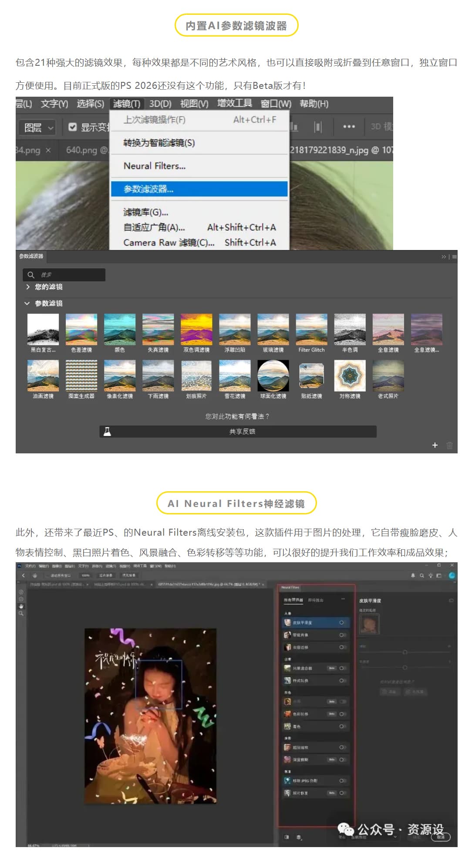Select the Hand tool in Neural Filters toolbar

(21, 606)
